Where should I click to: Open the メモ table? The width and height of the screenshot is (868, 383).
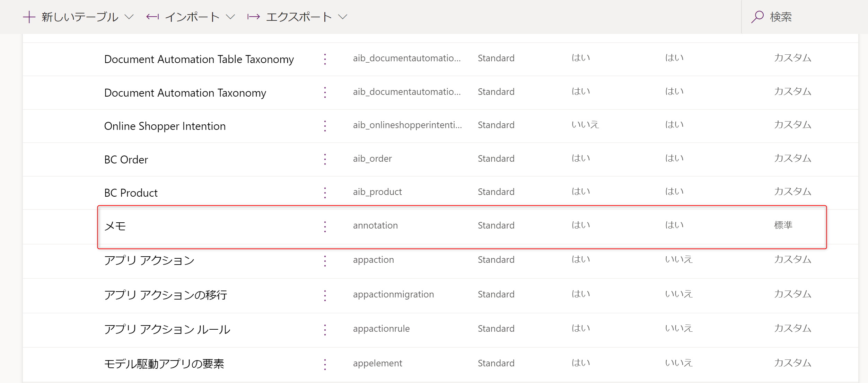tap(115, 226)
